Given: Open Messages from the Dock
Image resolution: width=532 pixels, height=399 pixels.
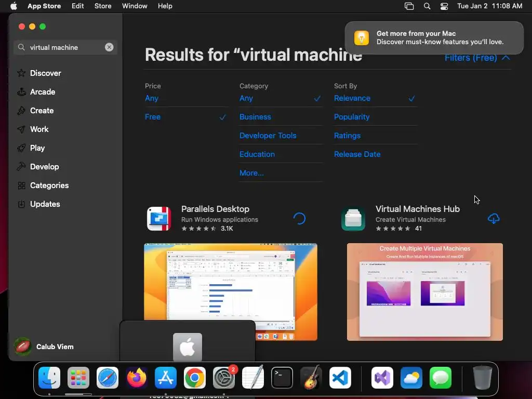Looking at the screenshot, I should click(x=441, y=377).
